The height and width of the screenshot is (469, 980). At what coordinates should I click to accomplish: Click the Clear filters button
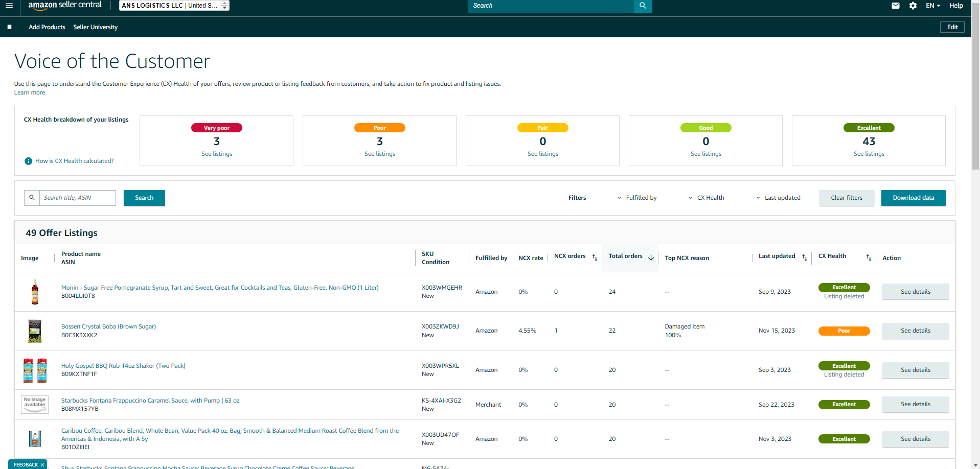(847, 198)
